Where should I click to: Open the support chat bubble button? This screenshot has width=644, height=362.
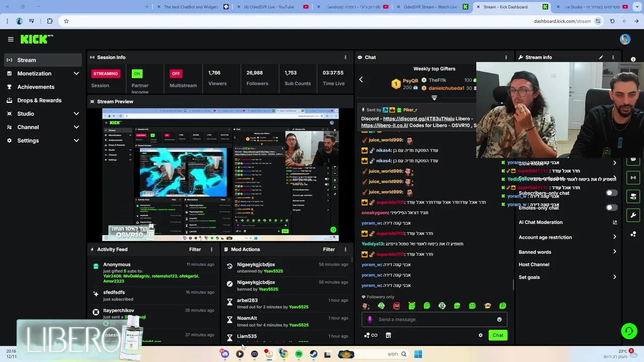[629, 331]
